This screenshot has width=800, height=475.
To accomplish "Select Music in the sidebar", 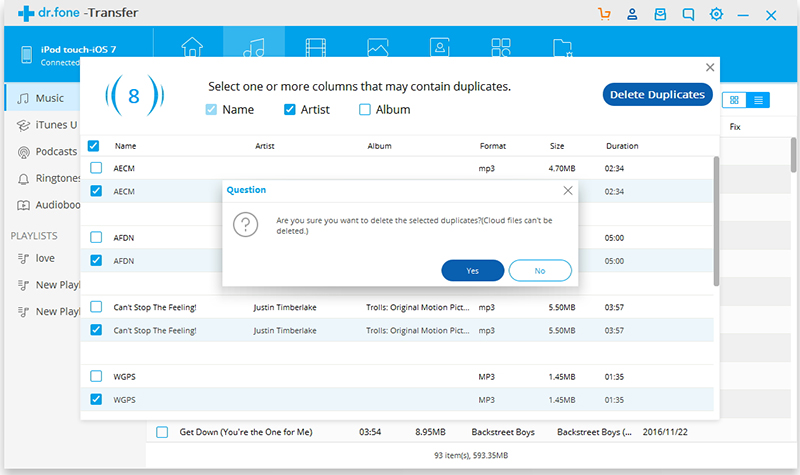I will point(43,98).
